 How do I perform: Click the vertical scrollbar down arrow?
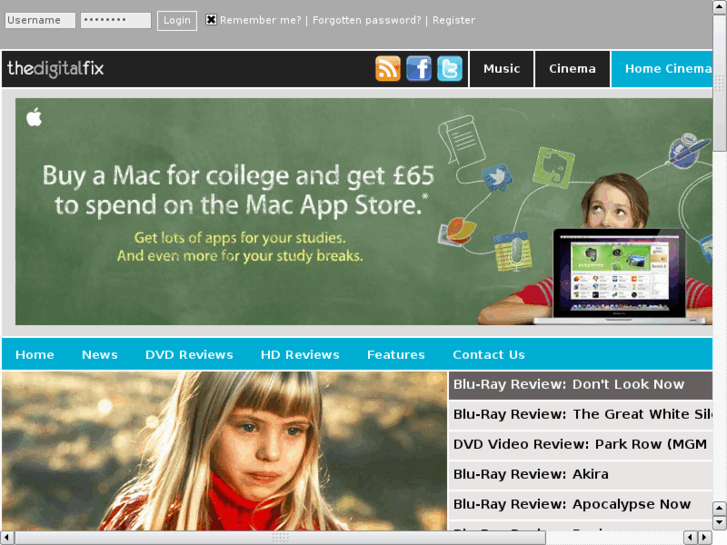(720, 523)
